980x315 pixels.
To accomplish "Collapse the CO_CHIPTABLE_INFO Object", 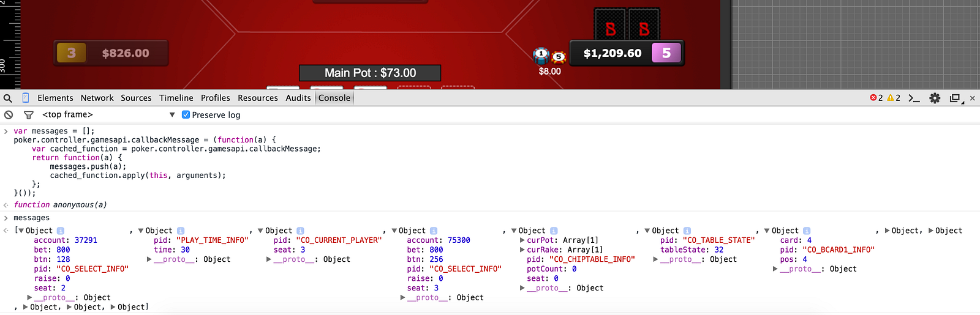I will coord(514,231).
